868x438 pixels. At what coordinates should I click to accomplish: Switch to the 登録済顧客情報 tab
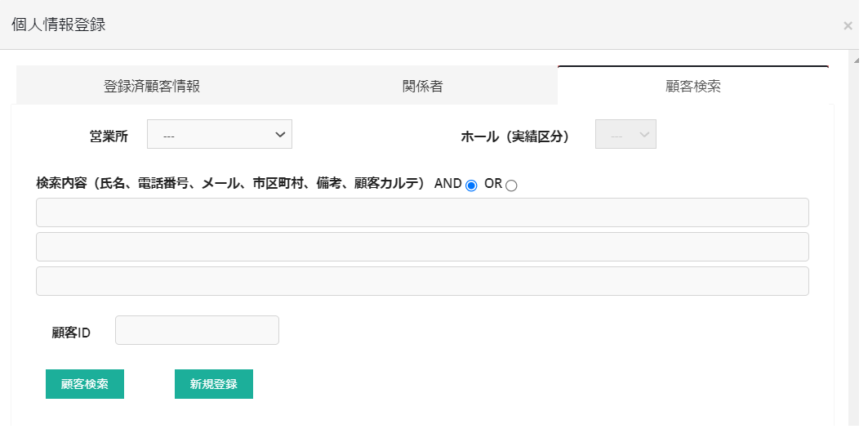click(x=152, y=86)
